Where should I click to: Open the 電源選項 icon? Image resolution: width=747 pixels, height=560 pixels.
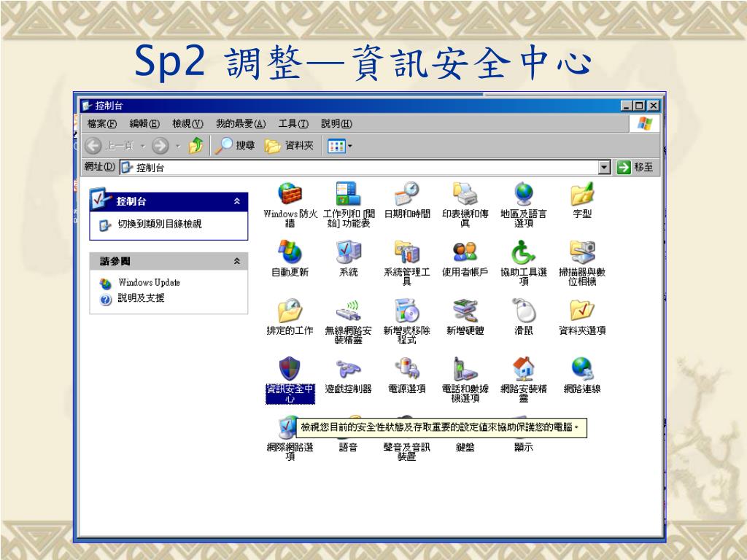(x=406, y=368)
